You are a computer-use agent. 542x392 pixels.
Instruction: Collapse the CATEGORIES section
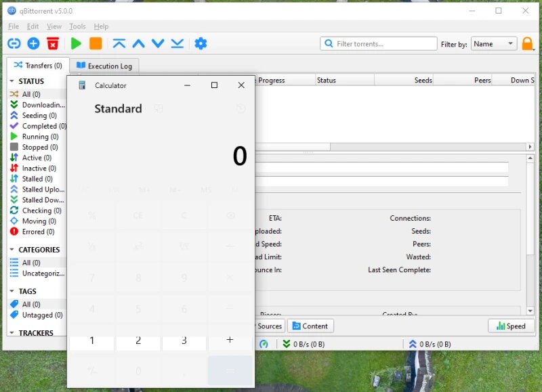[x=12, y=249]
